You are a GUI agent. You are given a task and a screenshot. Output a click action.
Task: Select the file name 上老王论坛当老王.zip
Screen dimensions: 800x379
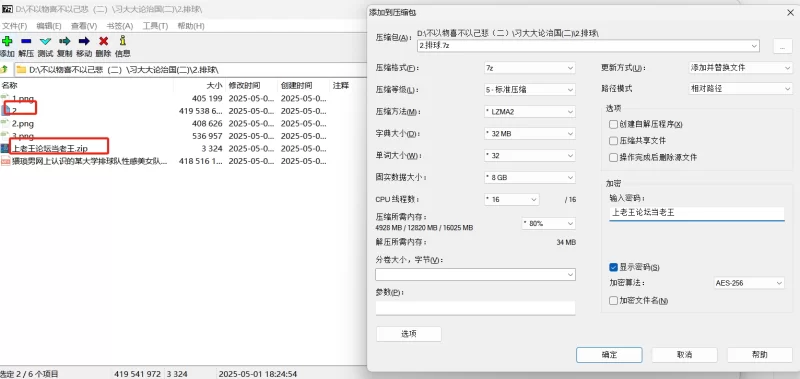pyautogui.click(x=49, y=148)
